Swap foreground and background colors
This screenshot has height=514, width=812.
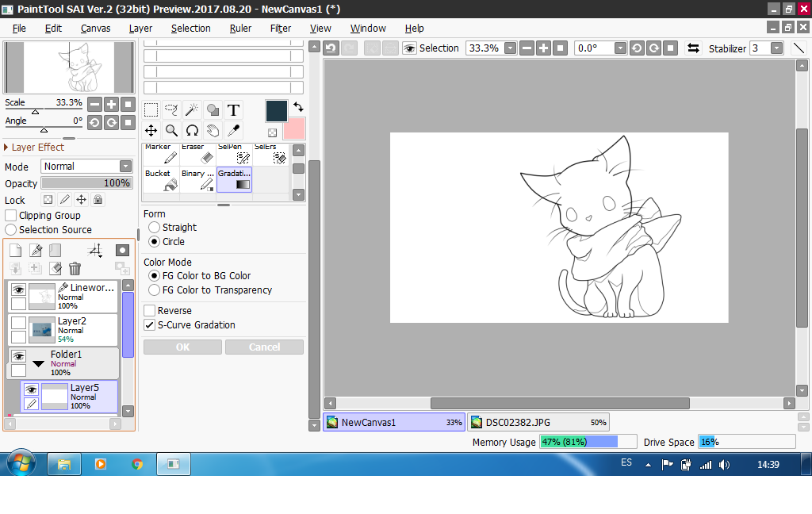tap(298, 106)
